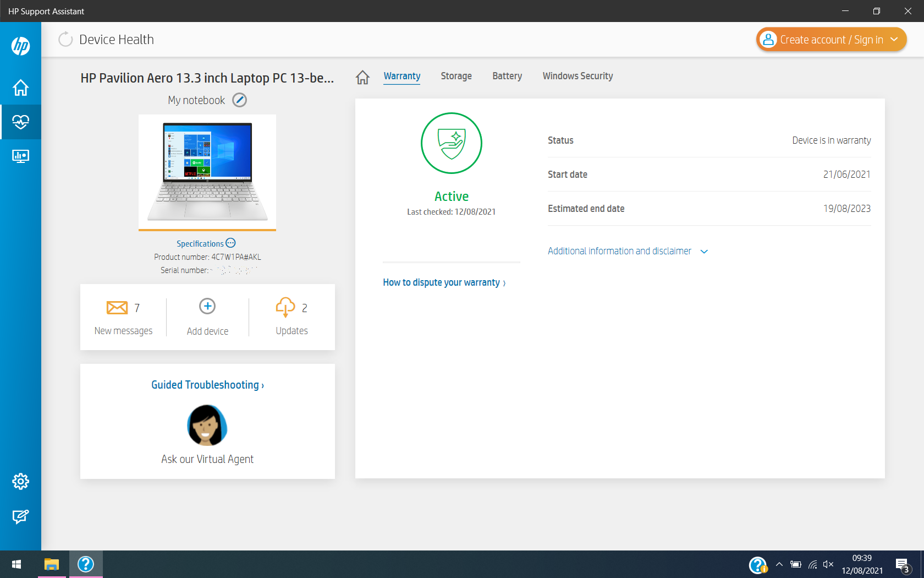Expand the Create account / Sign in dropdown

[894, 40]
